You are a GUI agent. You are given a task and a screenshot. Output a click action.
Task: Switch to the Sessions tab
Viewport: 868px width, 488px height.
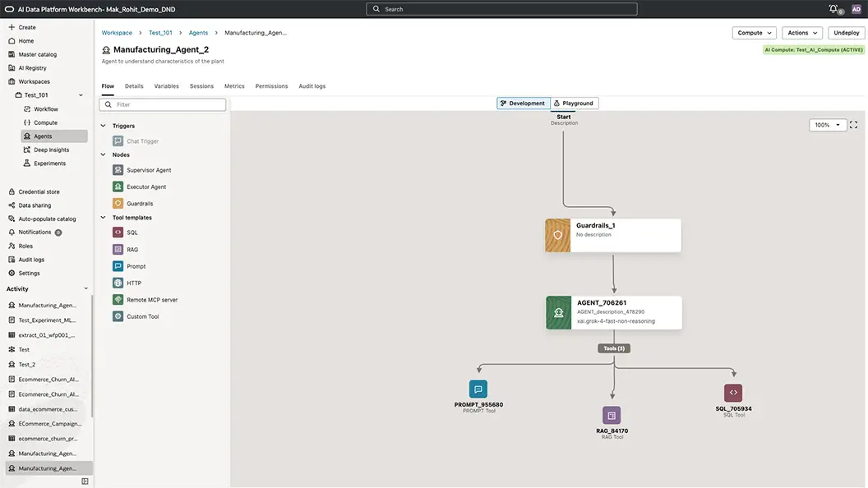point(201,86)
